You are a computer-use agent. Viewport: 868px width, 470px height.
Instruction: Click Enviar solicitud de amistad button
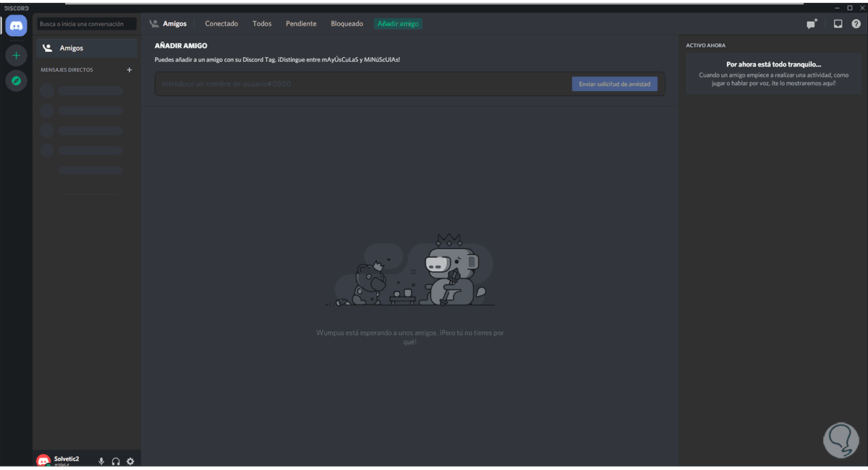(x=615, y=84)
